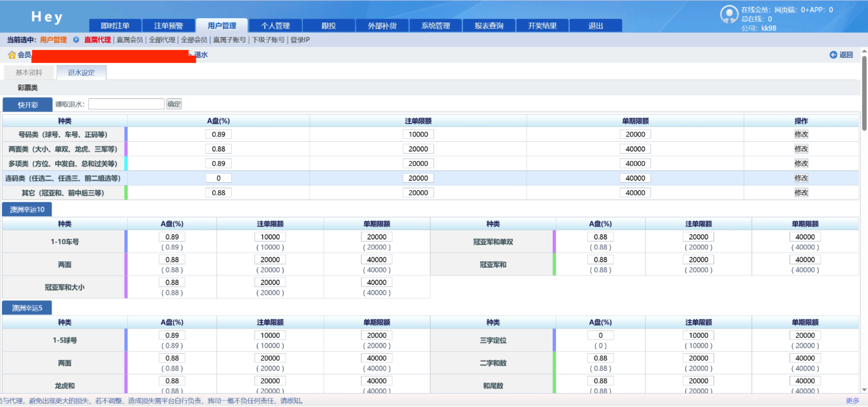Select the 快开彩 category tab

pyautogui.click(x=28, y=105)
